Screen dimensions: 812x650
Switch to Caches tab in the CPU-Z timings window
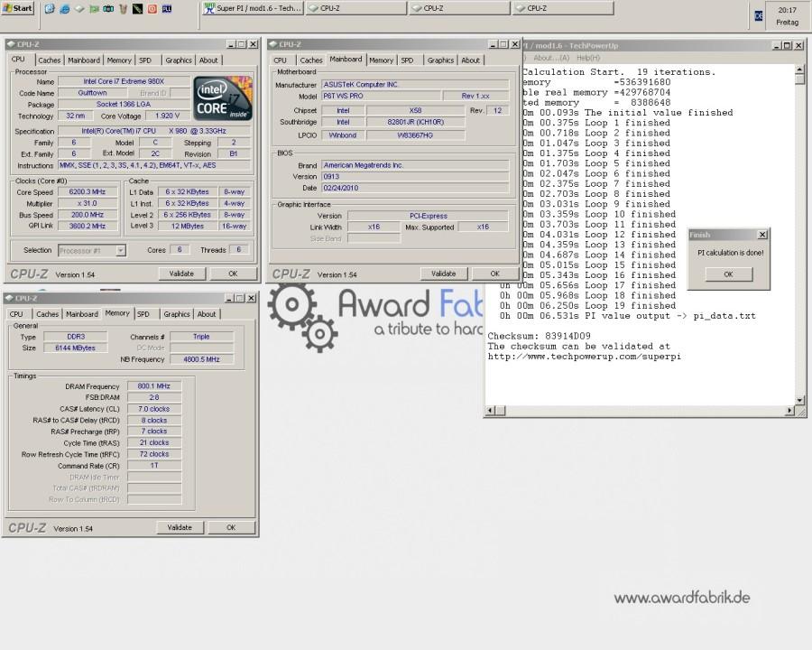47,314
